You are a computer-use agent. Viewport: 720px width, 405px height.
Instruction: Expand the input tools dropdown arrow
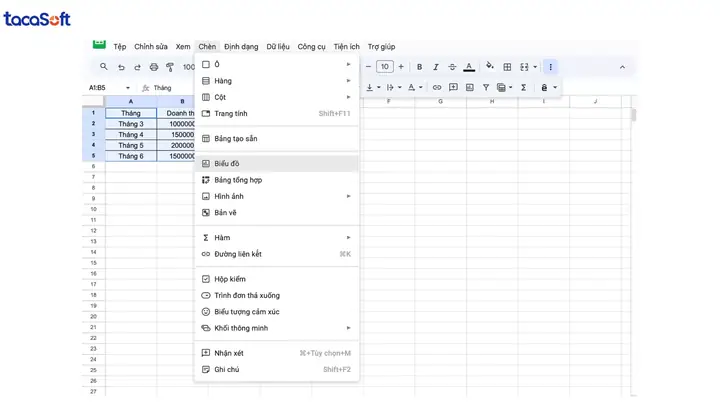coord(555,87)
